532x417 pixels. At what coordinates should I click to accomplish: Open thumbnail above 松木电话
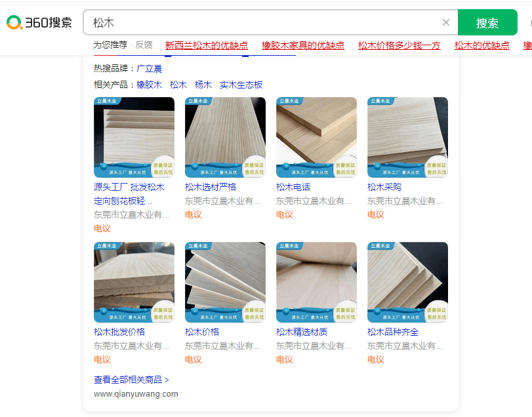[317, 137]
